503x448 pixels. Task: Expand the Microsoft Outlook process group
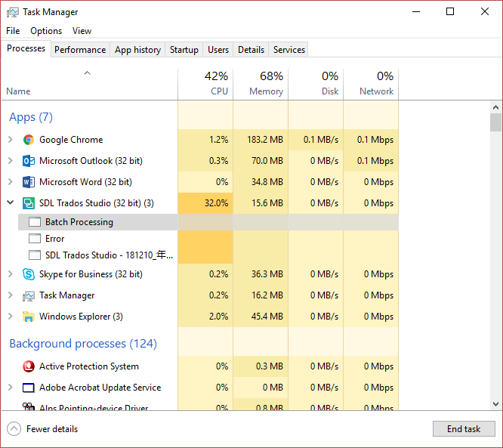[x=11, y=160]
